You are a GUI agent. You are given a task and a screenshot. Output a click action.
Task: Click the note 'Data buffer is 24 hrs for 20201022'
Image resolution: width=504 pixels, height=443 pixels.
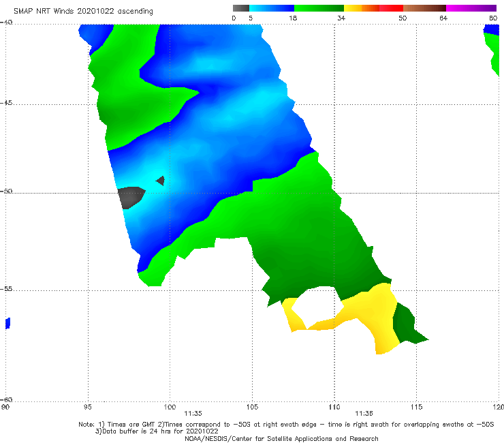point(157,431)
